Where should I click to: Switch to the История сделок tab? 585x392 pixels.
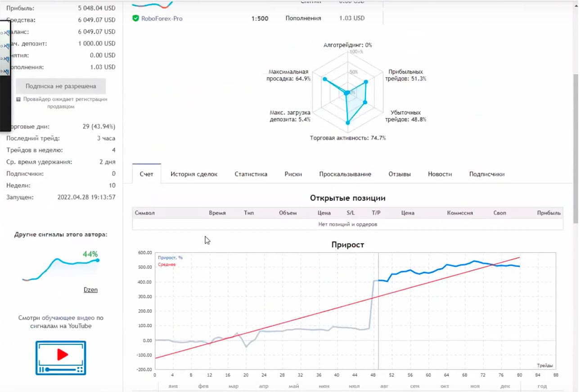tap(194, 174)
